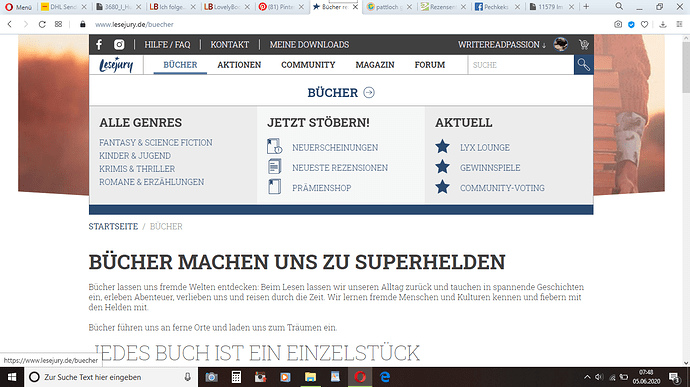Screen dimensions: 690x387
Task: Open Fantasy & Science Fiction genre link
Action: 156,143
